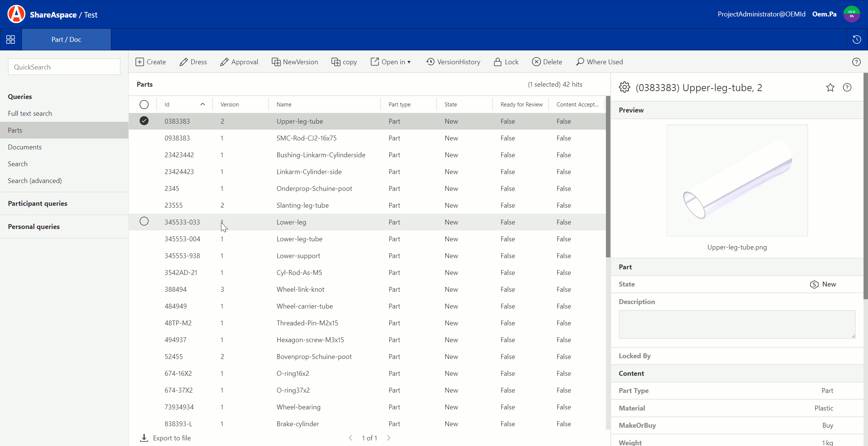
Task: Switch to the Part / Doc tab
Action: pyautogui.click(x=66, y=39)
